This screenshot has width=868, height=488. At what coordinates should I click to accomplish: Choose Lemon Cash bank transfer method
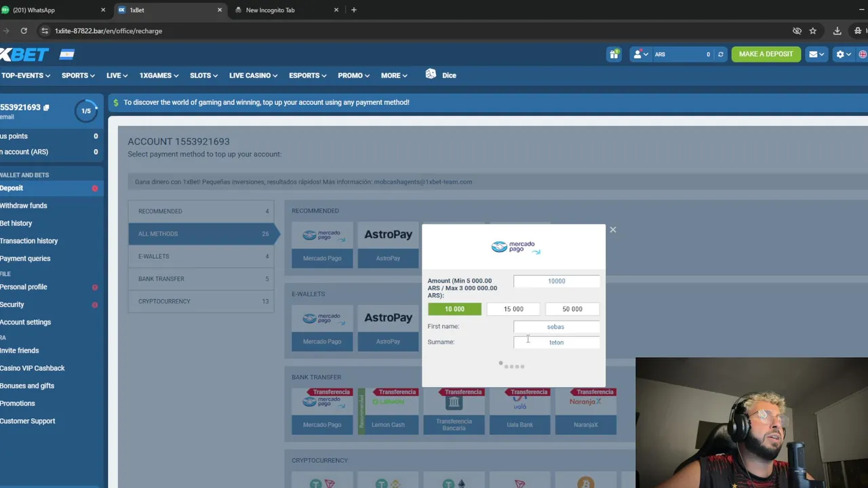click(x=388, y=411)
